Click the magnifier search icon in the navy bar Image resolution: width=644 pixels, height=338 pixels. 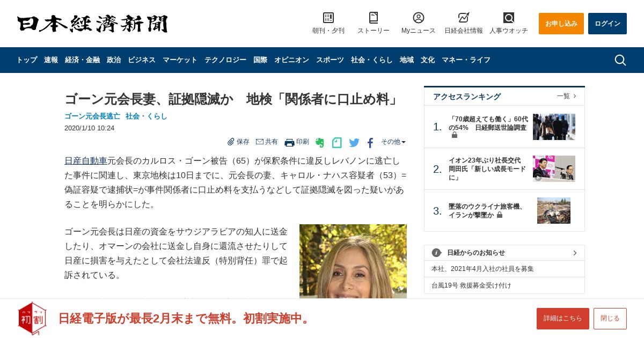click(x=620, y=60)
